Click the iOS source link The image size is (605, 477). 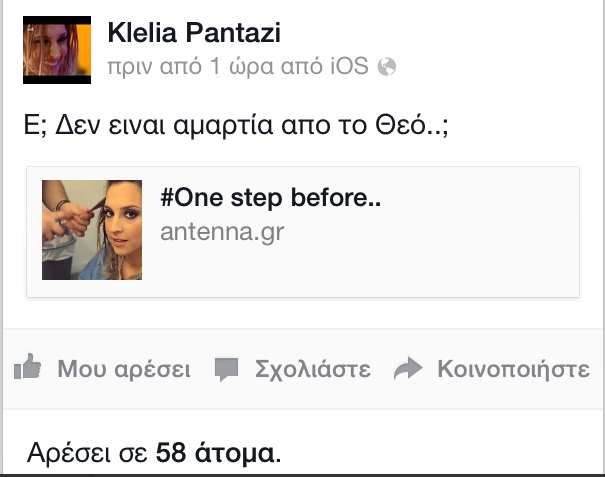pyautogui.click(x=350, y=66)
